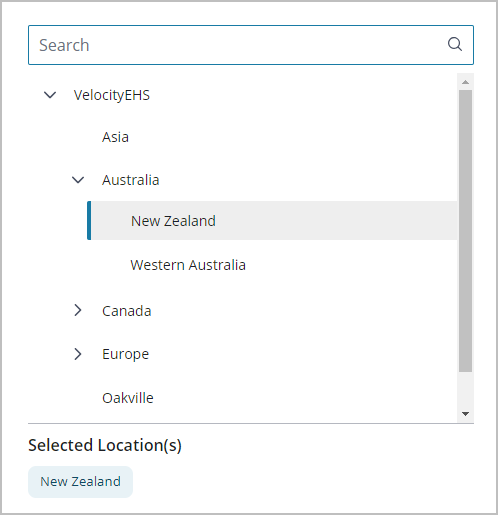Expand the Canada node chevron

coord(78,310)
